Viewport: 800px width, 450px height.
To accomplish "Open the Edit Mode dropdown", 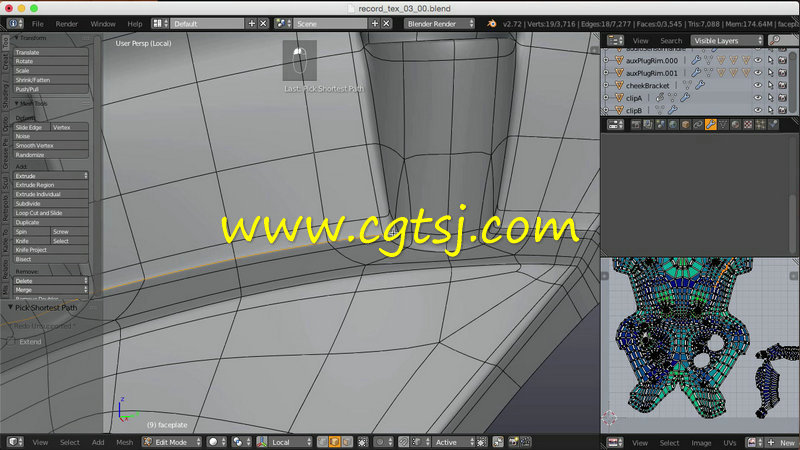I will click(x=172, y=442).
